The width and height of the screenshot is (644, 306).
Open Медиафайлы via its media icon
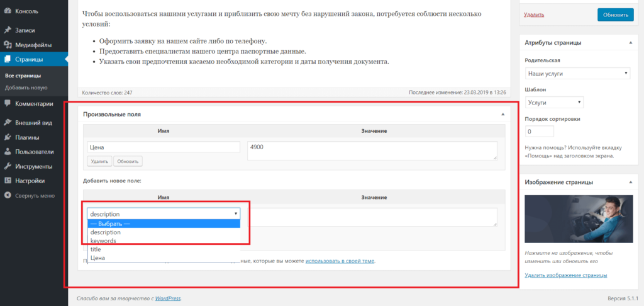8,45
